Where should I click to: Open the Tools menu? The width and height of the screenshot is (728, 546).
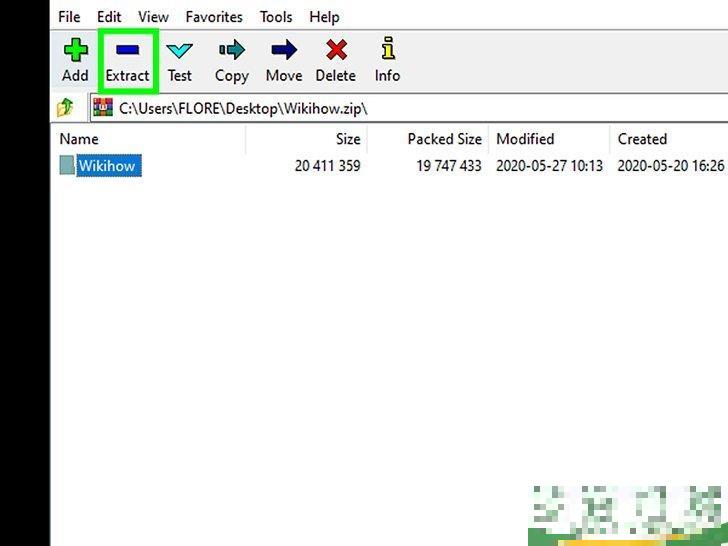[x=276, y=17]
